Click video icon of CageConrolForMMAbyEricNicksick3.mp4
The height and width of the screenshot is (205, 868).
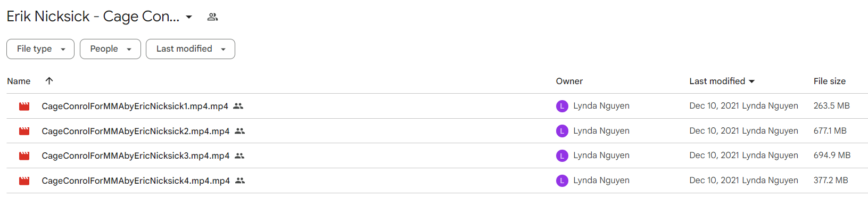[24, 156]
